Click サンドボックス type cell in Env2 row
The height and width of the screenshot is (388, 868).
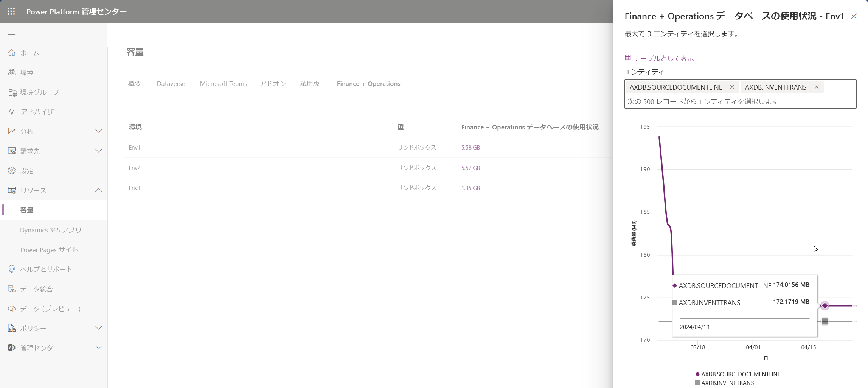tap(416, 168)
